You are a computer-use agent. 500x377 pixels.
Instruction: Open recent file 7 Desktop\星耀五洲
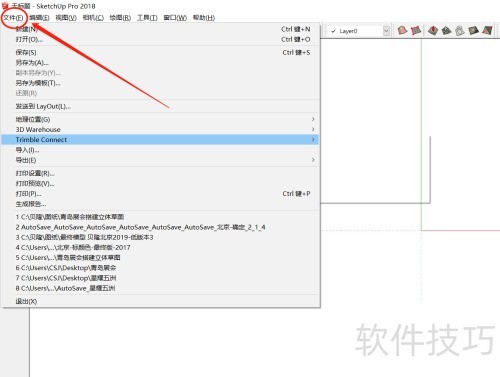(161, 278)
